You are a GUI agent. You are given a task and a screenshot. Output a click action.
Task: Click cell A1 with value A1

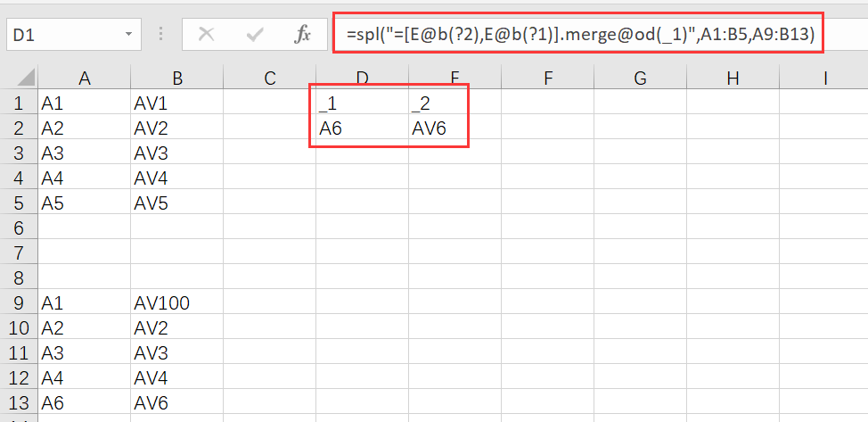(85, 103)
